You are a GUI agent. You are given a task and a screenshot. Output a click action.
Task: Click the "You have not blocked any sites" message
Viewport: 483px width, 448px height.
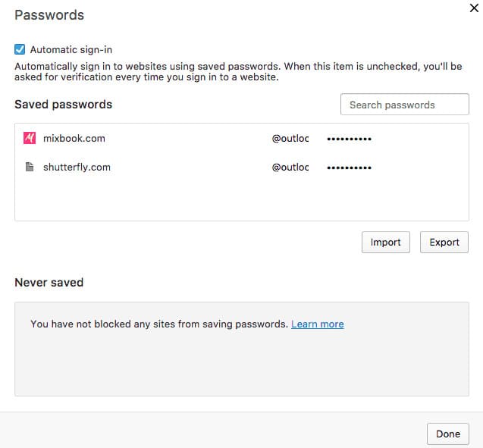point(159,324)
